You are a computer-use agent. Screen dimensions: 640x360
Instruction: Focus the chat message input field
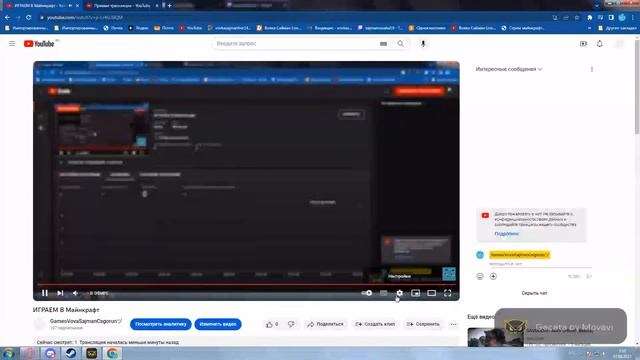click(x=540, y=264)
